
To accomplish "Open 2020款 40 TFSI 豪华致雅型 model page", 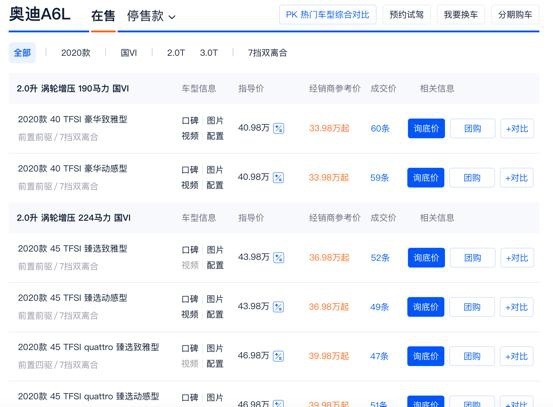I will (72, 119).
